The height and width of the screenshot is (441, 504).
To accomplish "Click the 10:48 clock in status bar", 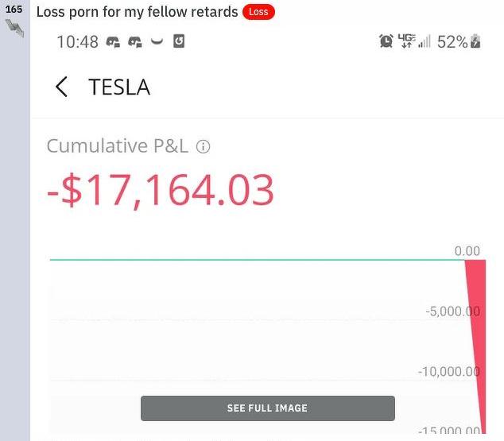I will tap(77, 41).
